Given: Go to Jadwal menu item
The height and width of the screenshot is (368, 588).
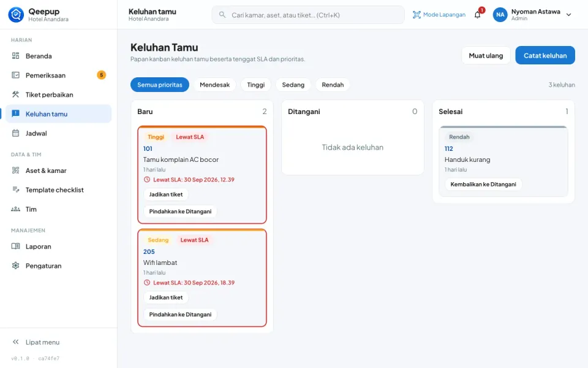Looking at the screenshot, I should pos(59,133).
